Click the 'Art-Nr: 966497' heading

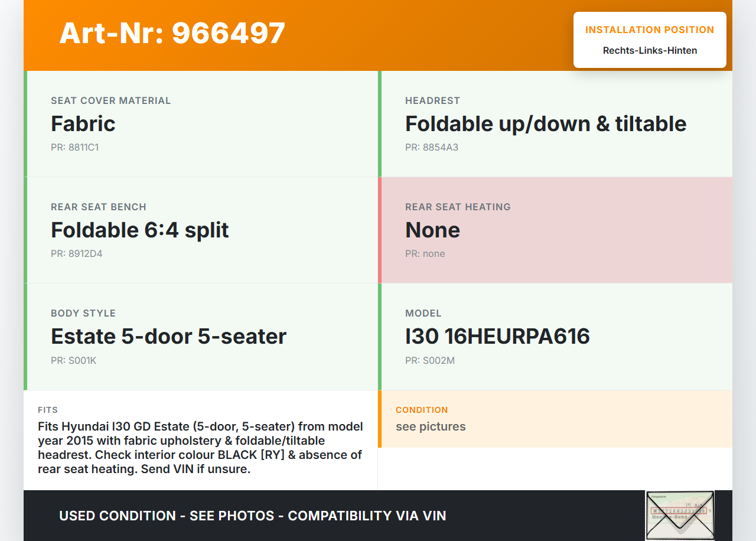[x=172, y=33]
